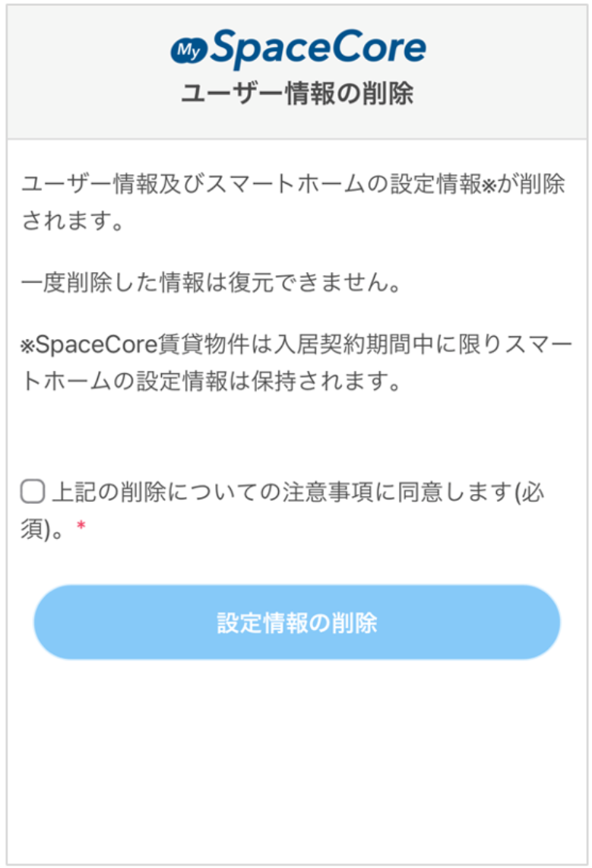Screen dimensions: 592x868
Task: Click the トホームの設定情報は保持されます line
Action: click(211, 382)
